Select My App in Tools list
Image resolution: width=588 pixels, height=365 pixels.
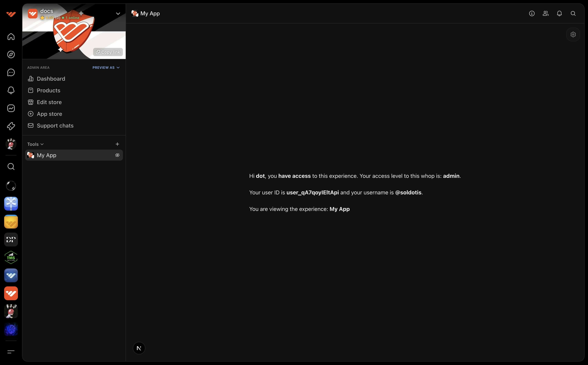pos(46,155)
